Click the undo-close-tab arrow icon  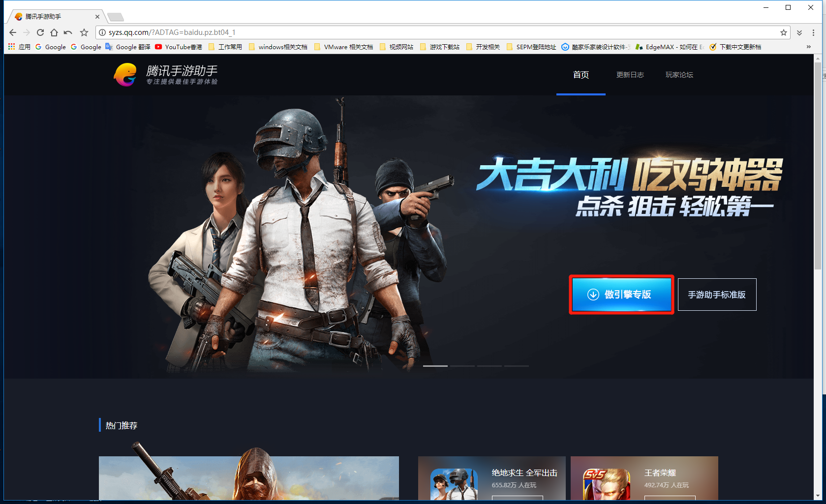pos(68,32)
